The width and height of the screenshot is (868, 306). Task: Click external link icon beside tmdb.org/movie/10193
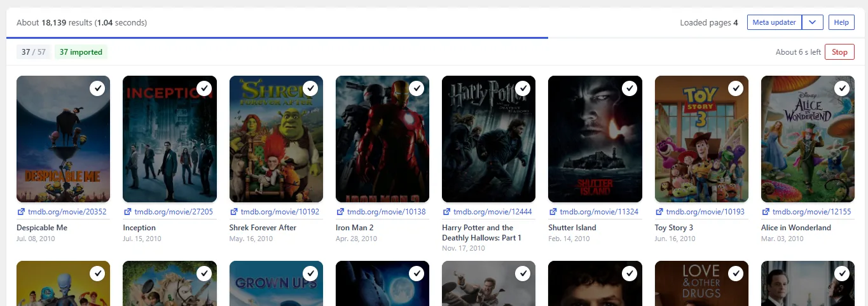tap(659, 212)
